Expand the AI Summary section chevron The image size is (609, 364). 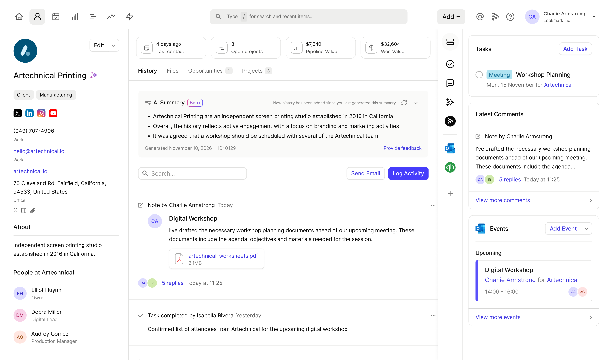(x=416, y=103)
